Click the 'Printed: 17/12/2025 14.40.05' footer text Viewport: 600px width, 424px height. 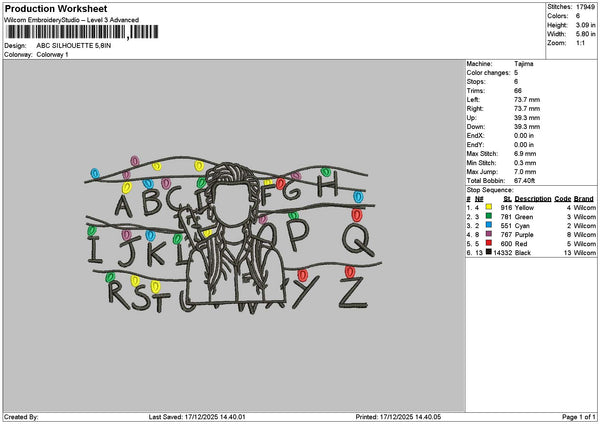click(398, 417)
